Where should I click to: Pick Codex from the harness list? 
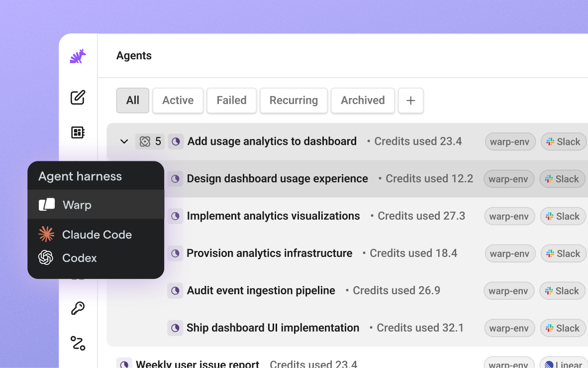coord(96,258)
